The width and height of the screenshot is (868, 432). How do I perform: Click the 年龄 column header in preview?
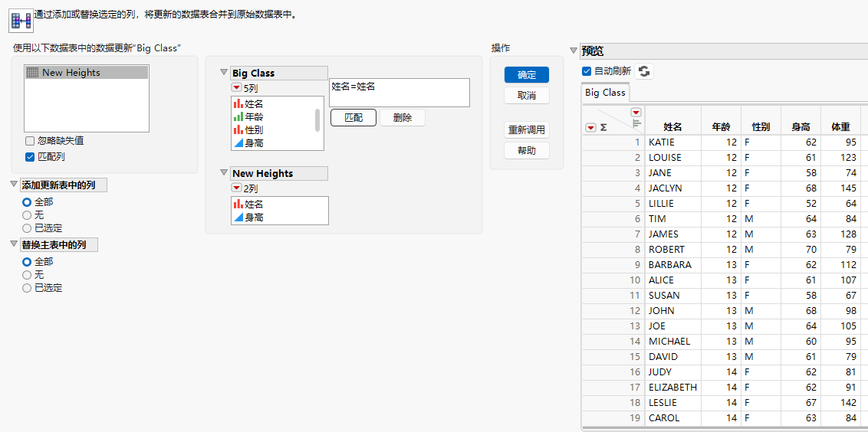click(721, 127)
